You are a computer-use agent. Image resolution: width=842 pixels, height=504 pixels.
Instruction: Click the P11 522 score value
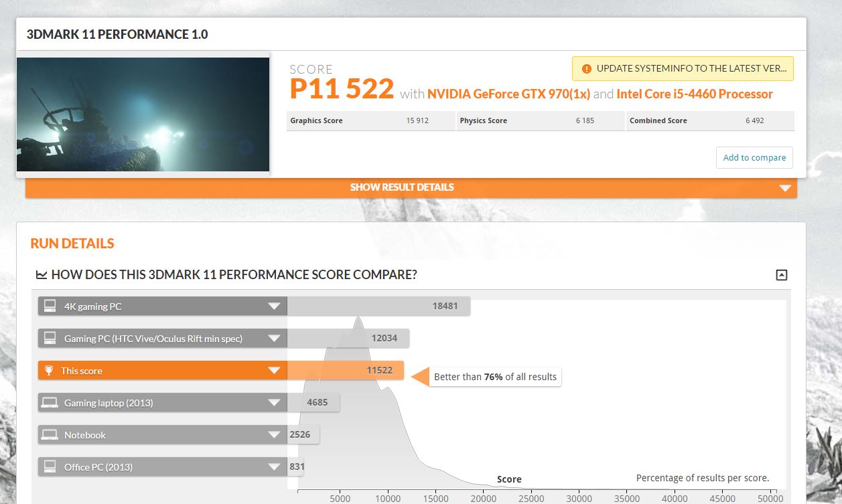(342, 89)
